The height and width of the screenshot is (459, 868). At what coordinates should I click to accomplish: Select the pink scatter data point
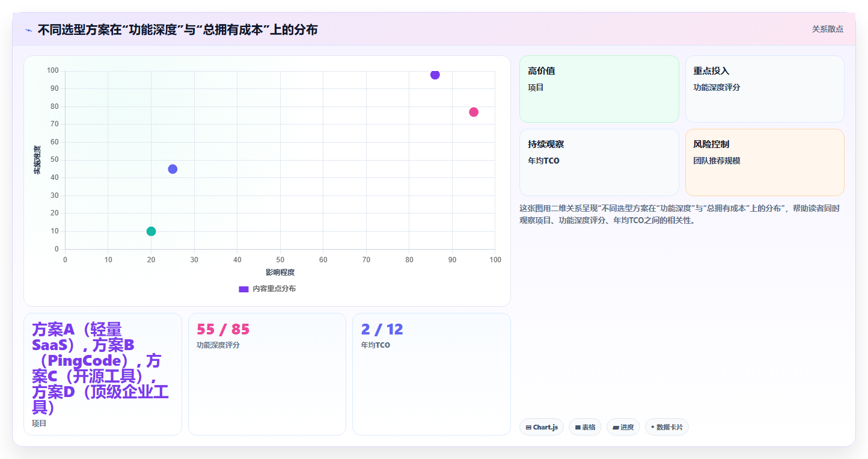click(474, 112)
